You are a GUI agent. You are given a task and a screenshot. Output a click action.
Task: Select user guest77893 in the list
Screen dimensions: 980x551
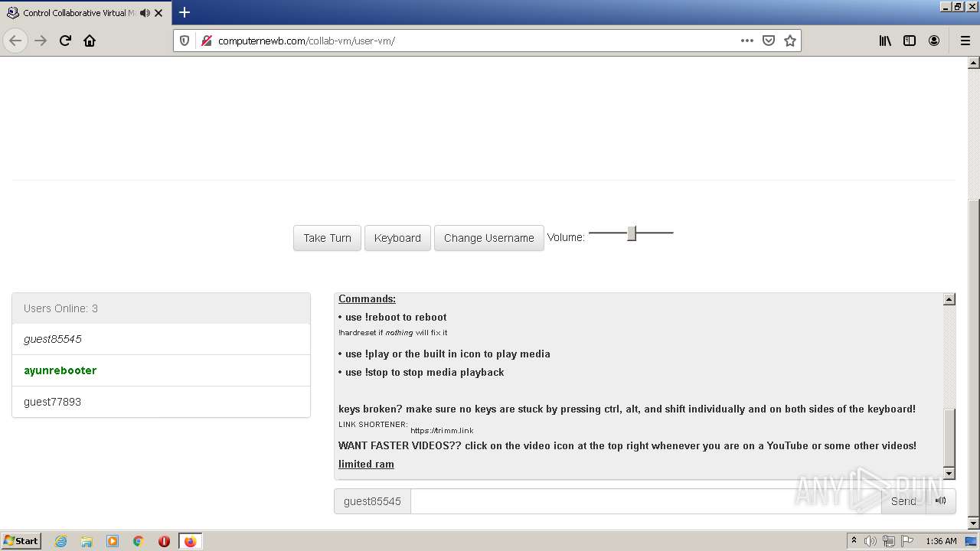click(x=161, y=402)
